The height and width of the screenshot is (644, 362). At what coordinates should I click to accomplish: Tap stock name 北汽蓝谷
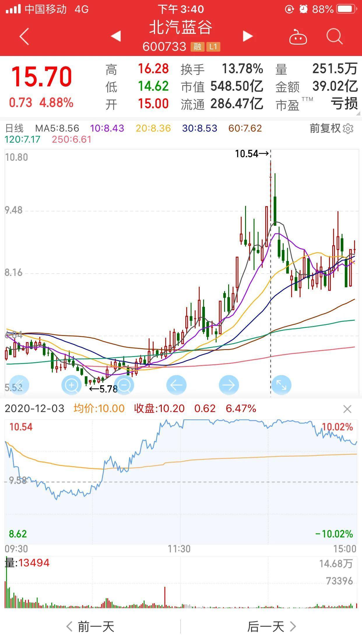[x=181, y=28]
